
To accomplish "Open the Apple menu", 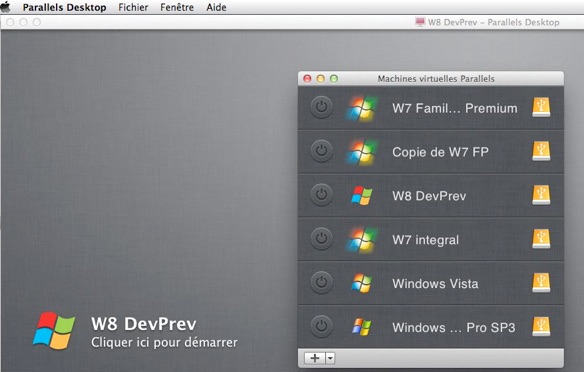I will pyautogui.click(x=5, y=7).
